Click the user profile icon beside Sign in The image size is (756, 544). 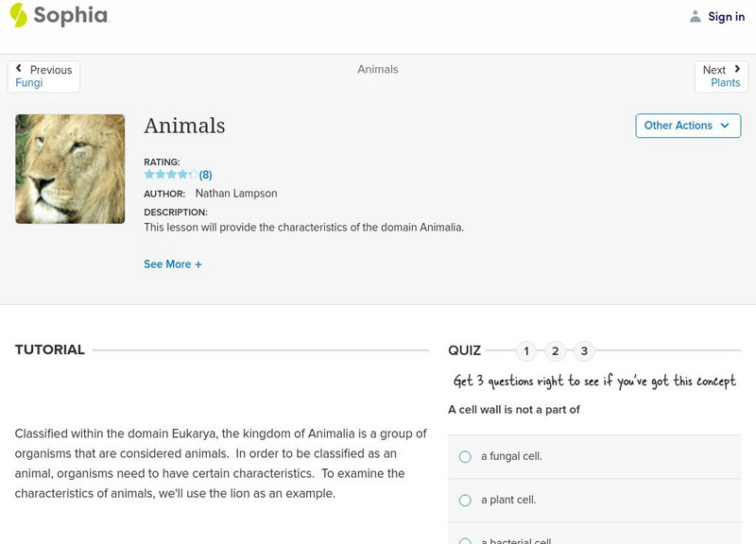[696, 17]
